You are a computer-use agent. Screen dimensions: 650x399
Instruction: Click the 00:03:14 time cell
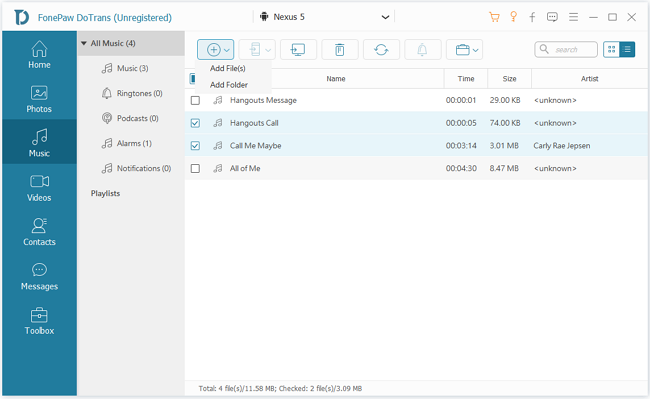pyautogui.click(x=461, y=146)
